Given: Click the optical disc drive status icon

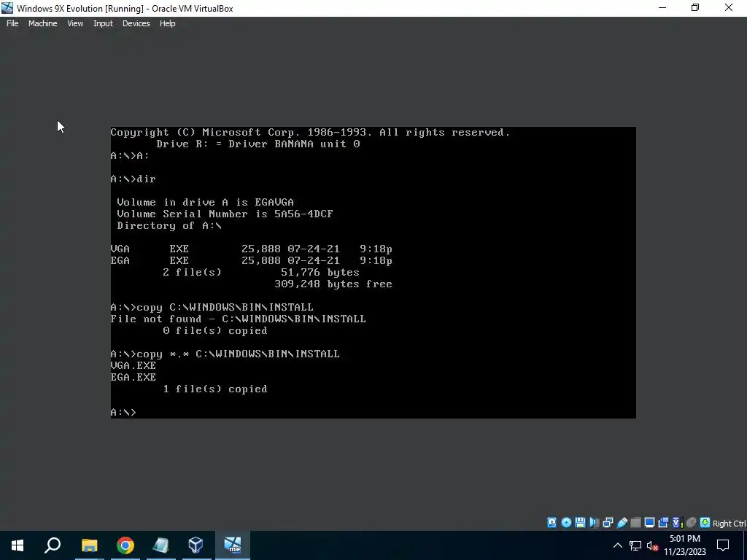Looking at the screenshot, I should tap(566, 522).
